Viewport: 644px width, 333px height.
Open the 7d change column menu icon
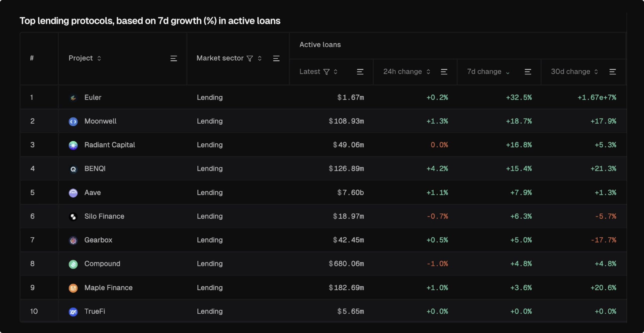(528, 72)
